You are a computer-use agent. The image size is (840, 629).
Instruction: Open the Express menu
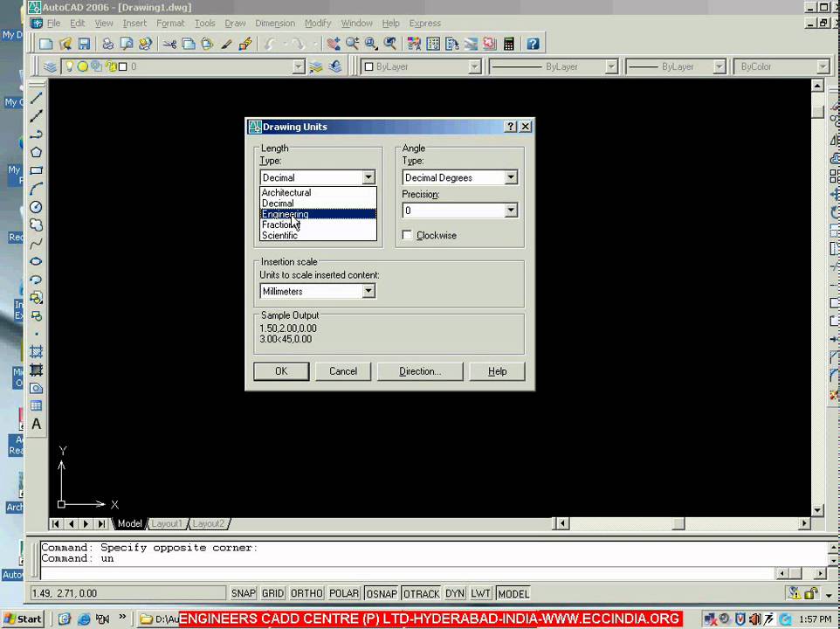pyautogui.click(x=425, y=23)
